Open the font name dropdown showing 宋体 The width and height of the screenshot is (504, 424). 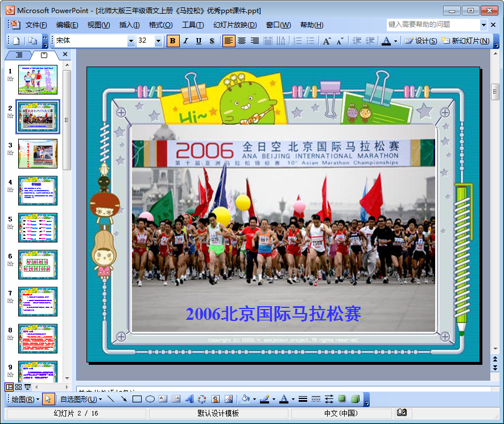(x=131, y=41)
